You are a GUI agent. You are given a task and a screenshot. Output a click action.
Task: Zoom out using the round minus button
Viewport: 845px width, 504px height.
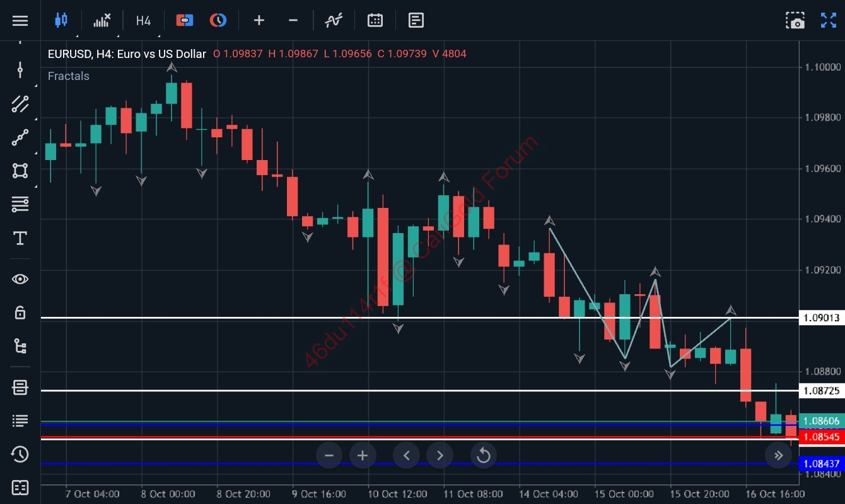coord(329,455)
